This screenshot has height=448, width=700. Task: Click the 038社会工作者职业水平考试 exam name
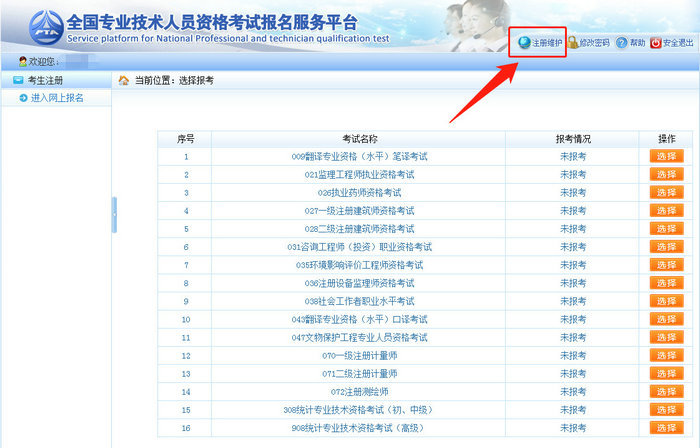click(359, 301)
